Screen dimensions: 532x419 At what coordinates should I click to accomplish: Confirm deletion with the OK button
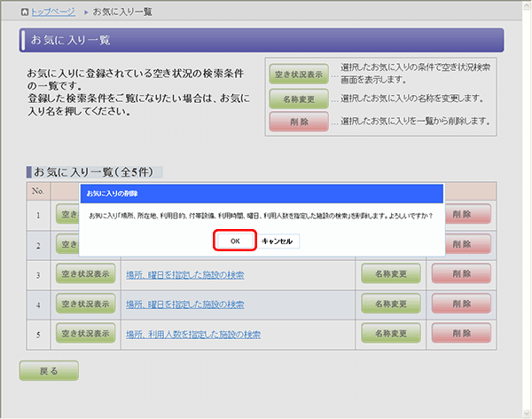tap(235, 241)
